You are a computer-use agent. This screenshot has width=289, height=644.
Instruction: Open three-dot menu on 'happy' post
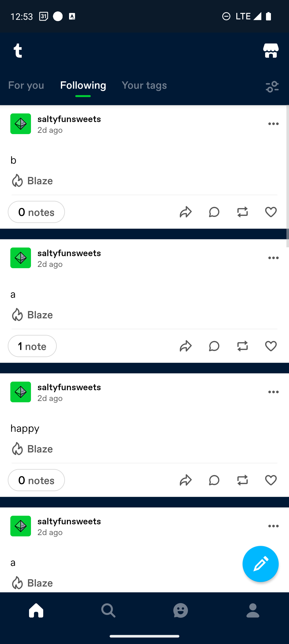point(273,392)
